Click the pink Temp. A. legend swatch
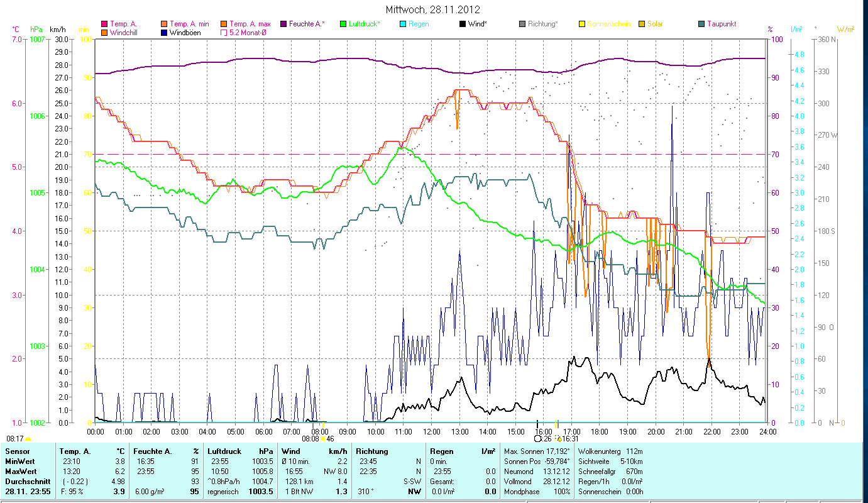The width and height of the screenshot is (868, 503). 104,25
